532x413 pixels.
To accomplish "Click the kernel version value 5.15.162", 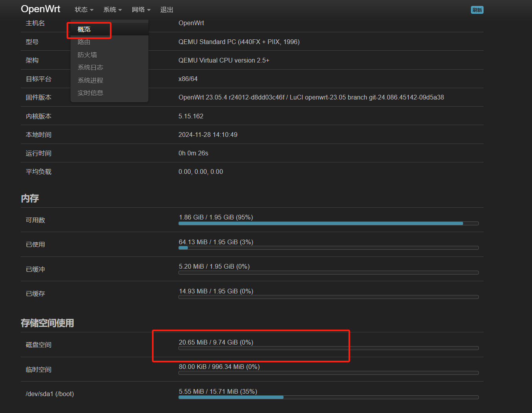I will (x=191, y=116).
